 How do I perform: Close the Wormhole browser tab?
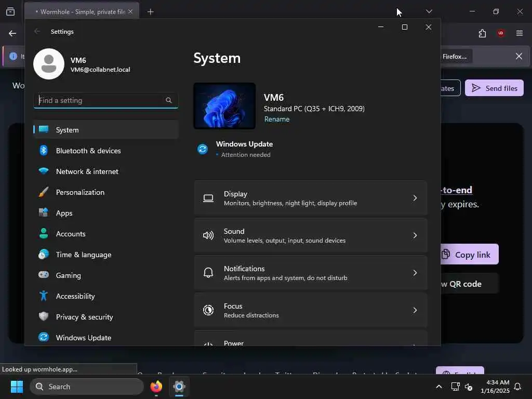point(130,11)
